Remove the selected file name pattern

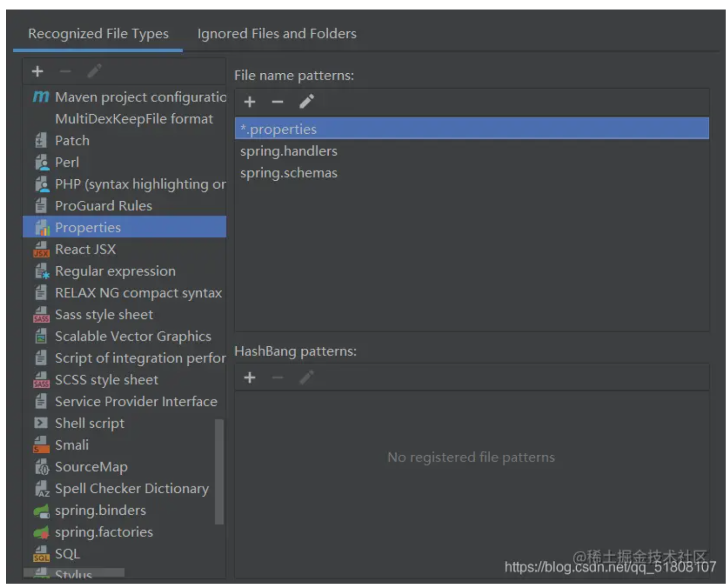(x=277, y=102)
